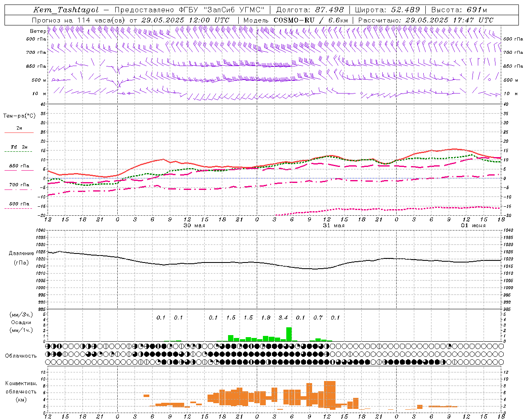Click the '0.7' three-hour precipitation value

coord(318,317)
